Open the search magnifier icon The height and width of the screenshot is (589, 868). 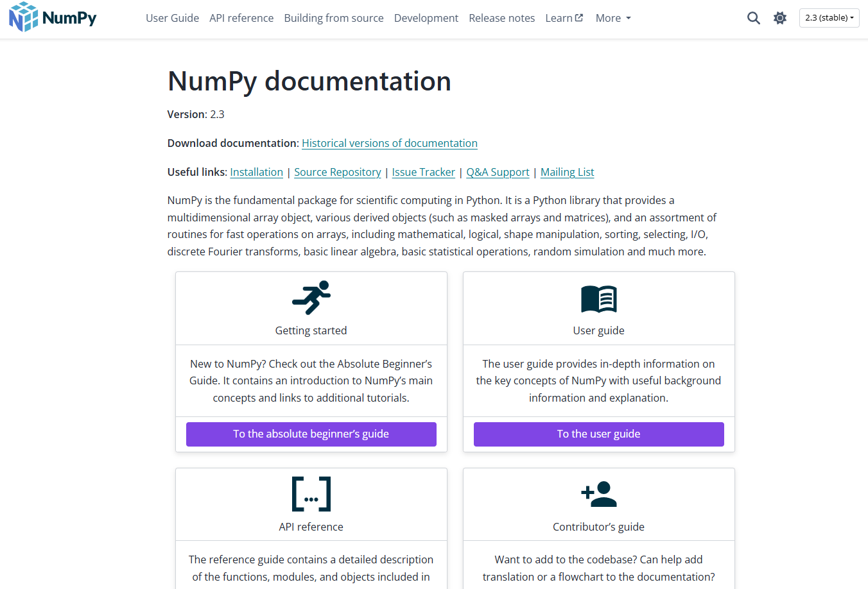coord(754,18)
